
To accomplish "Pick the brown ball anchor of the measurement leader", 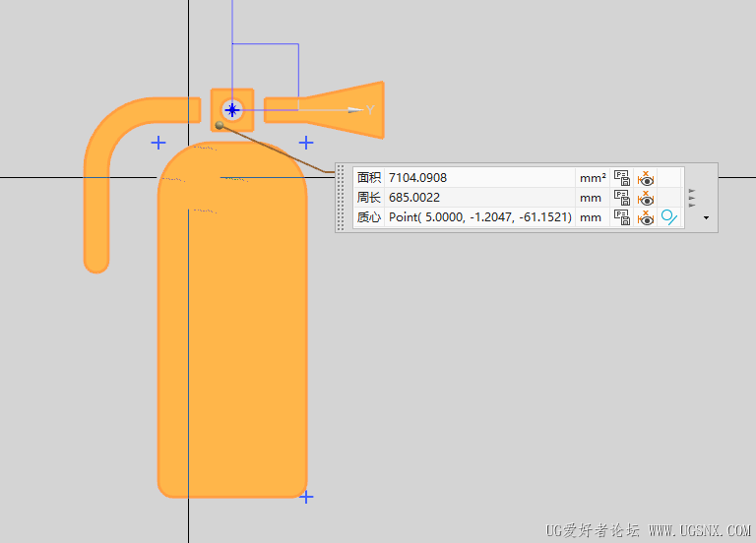I will point(220,125).
